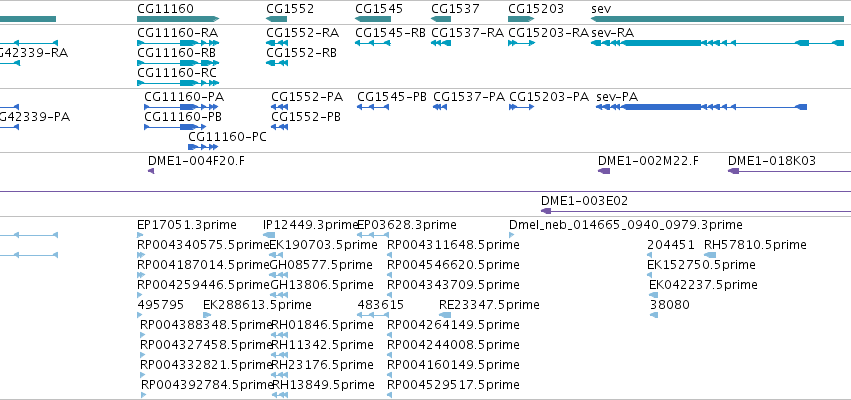This screenshot has width=851, height=400.
Task: Select the CG1537-PA protein label
Action: click(469, 97)
